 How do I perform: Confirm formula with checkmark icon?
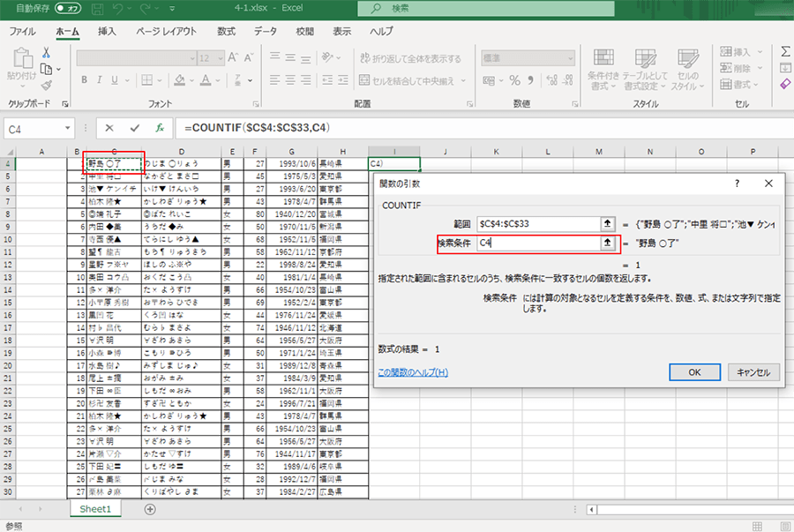(x=134, y=128)
